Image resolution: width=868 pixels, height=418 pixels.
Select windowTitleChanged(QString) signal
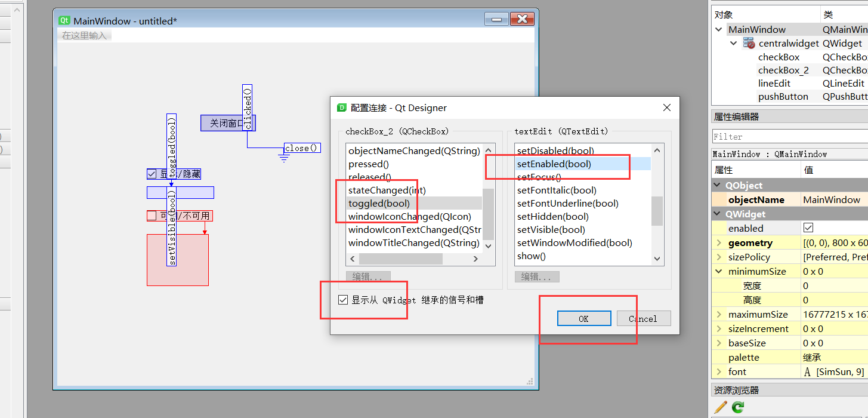[414, 243]
